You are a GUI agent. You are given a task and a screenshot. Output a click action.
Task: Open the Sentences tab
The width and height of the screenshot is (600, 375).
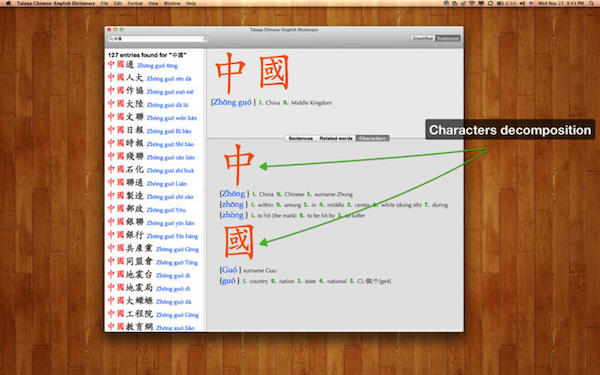pyautogui.click(x=300, y=138)
